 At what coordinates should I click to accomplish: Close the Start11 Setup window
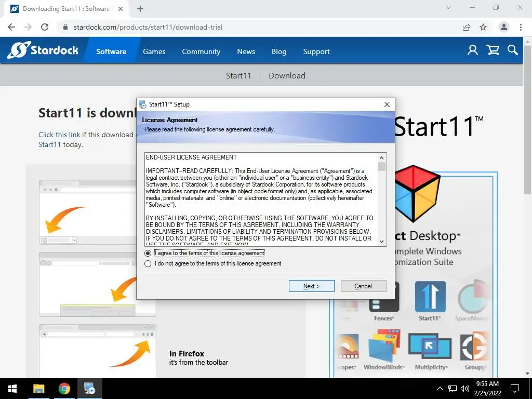[x=387, y=104]
